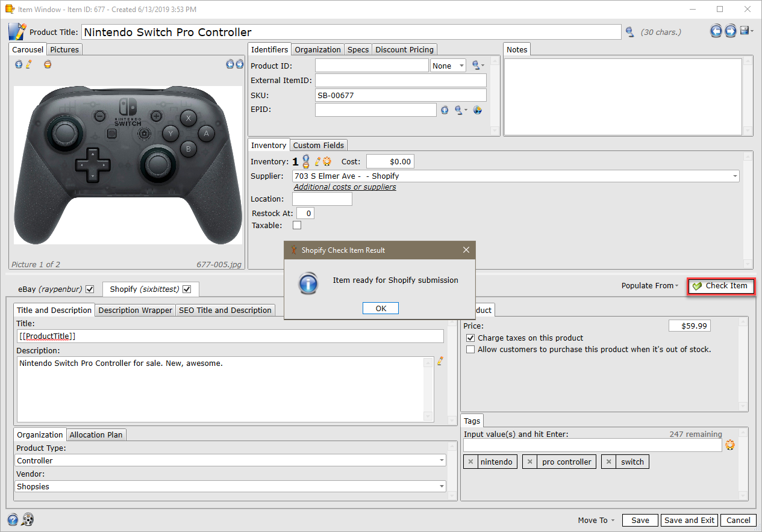Viewport: 762px width, 532px height.
Task: Open the SEO Title and Description tab
Action: point(225,311)
